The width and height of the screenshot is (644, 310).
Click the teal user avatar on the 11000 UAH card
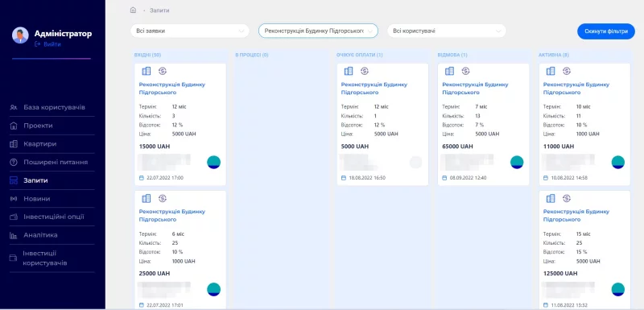point(617,162)
